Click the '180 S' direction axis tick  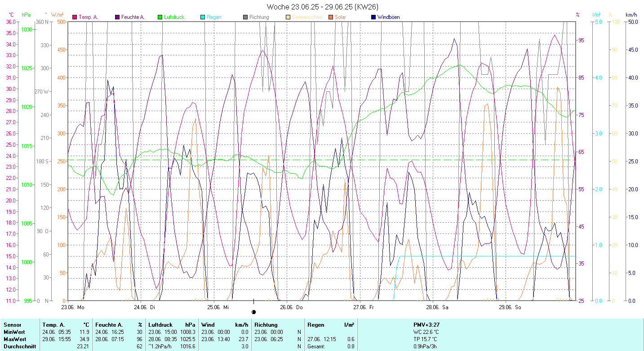coord(43,161)
